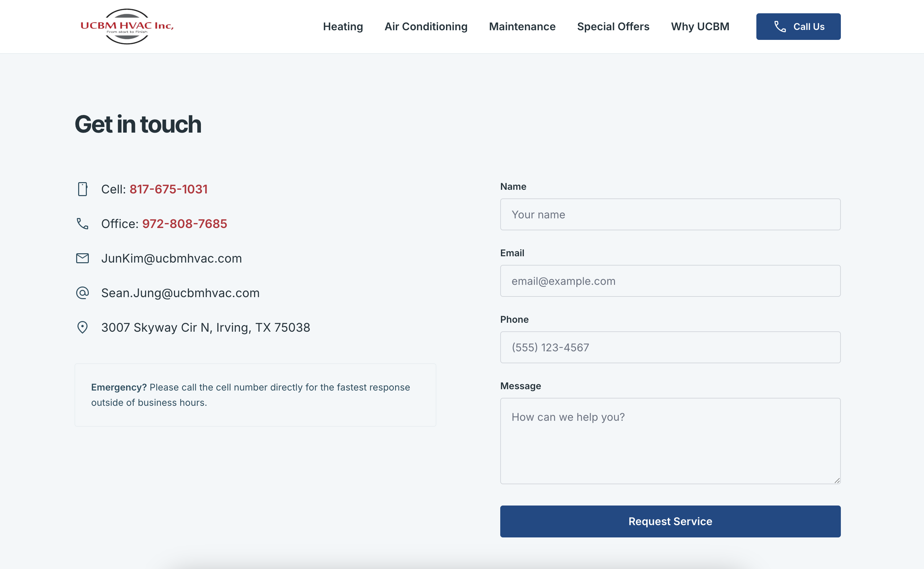Focus the Your name input field
This screenshot has height=569, width=924.
coord(670,214)
